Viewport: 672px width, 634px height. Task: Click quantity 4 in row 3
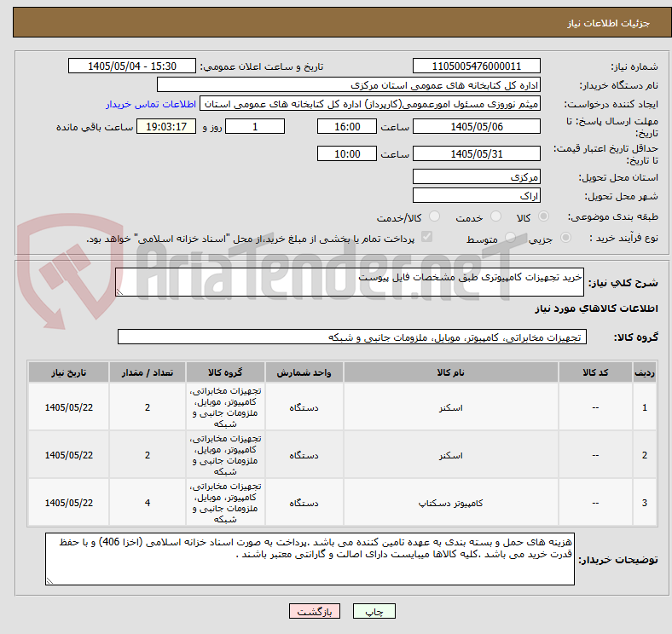(148, 503)
